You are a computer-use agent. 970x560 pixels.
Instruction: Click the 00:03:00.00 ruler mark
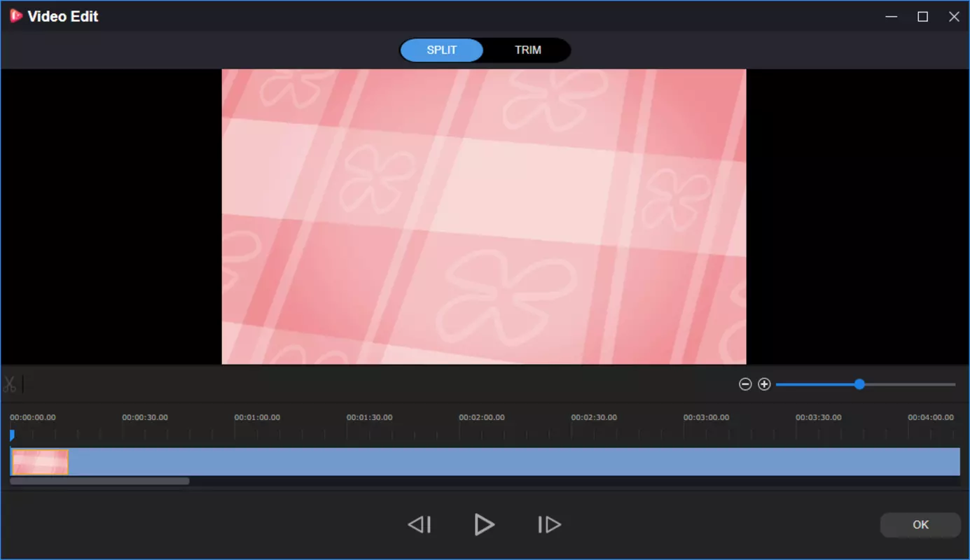click(x=706, y=417)
